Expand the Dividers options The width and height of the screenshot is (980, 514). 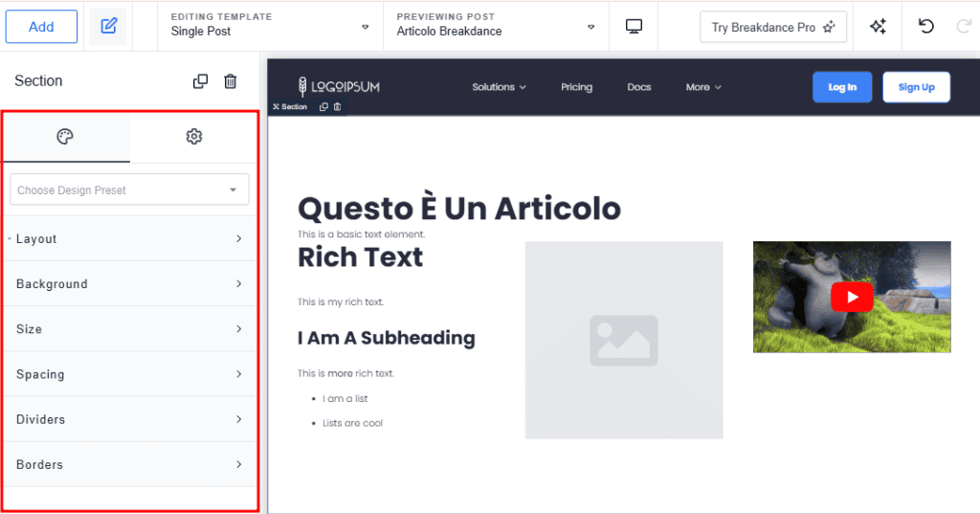(x=129, y=419)
